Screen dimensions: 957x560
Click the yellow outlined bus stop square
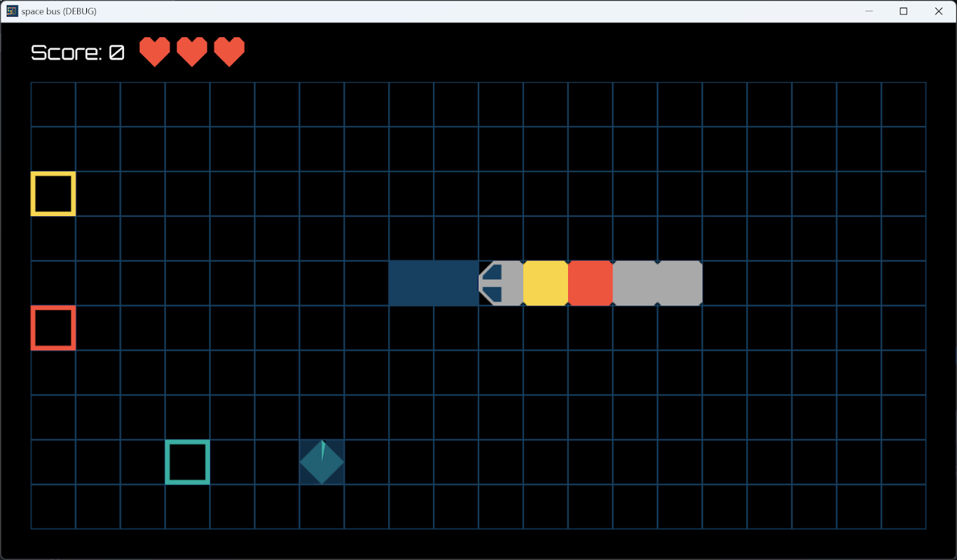pos(53,194)
